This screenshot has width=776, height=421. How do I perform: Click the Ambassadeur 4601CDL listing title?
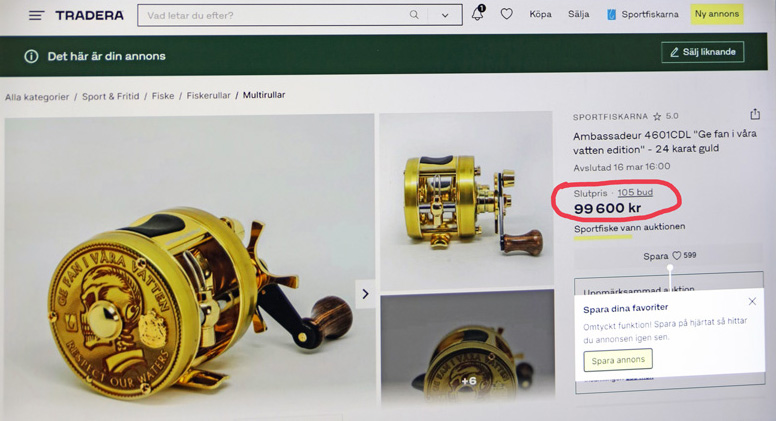(665, 141)
